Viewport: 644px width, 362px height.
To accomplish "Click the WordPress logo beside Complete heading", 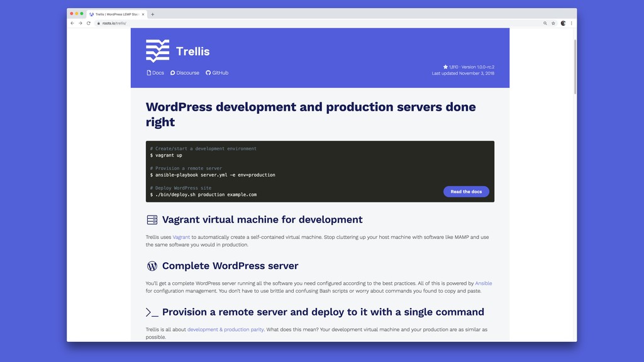I will [x=152, y=266].
